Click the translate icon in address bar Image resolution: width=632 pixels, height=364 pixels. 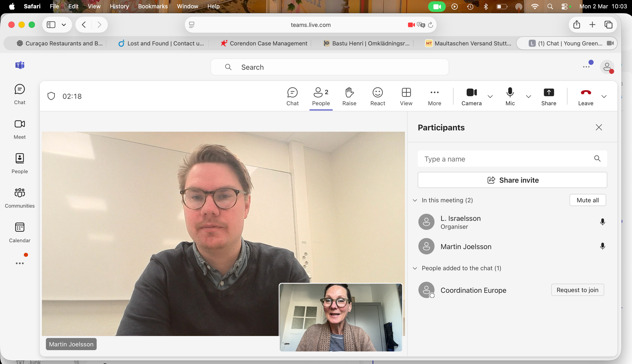point(421,25)
